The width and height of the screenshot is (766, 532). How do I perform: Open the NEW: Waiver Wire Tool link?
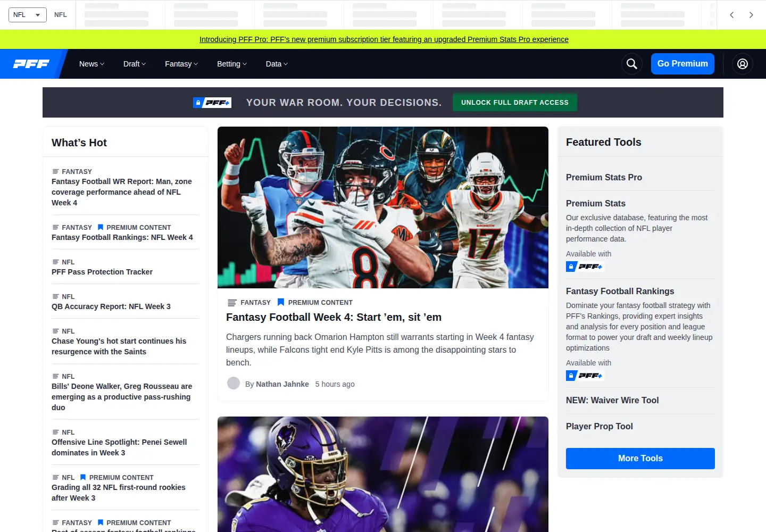[x=612, y=400]
